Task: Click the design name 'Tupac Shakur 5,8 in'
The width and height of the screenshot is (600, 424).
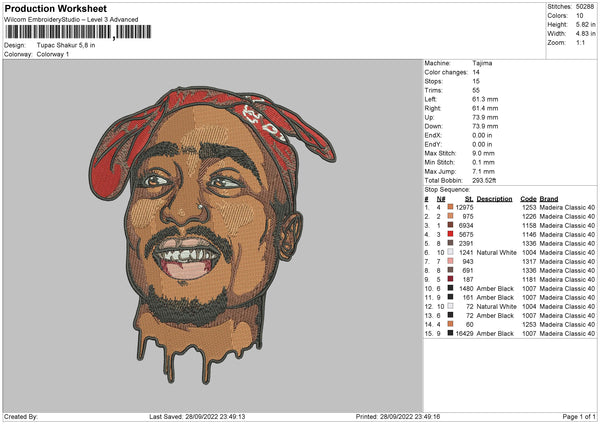Action: coord(66,45)
